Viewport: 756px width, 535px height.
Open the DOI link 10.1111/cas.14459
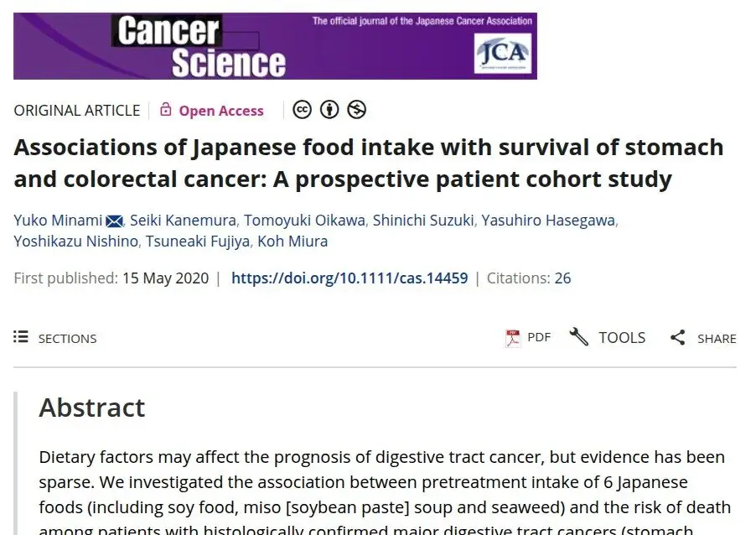point(350,278)
